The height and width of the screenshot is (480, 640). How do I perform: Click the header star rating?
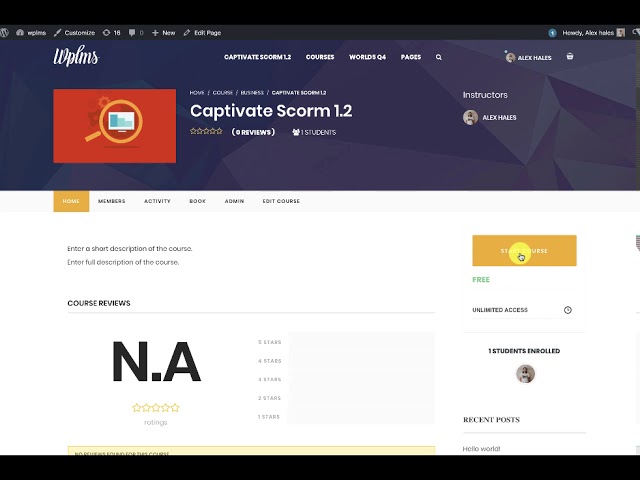click(206, 131)
